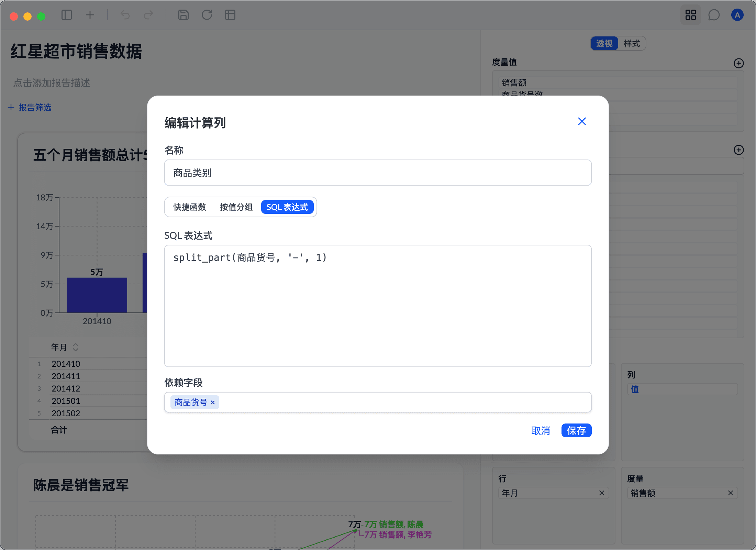Close the 编辑计算列 dialog
The height and width of the screenshot is (550, 756).
(x=582, y=121)
